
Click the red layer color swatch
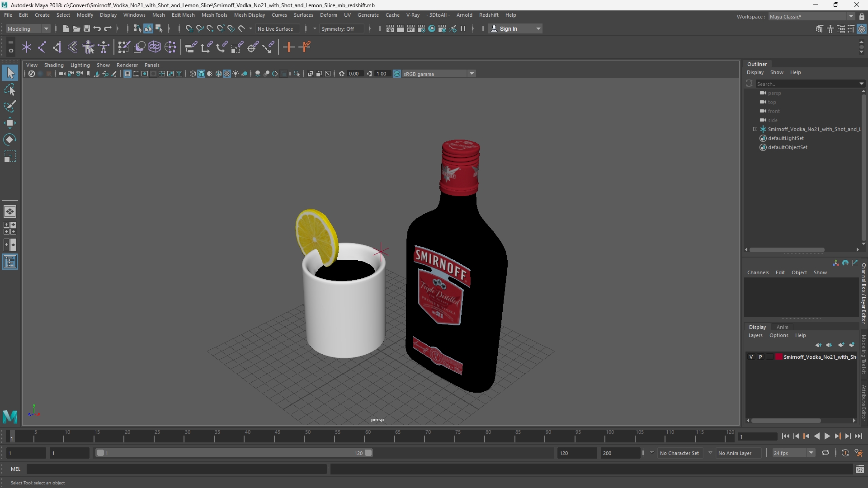click(779, 357)
